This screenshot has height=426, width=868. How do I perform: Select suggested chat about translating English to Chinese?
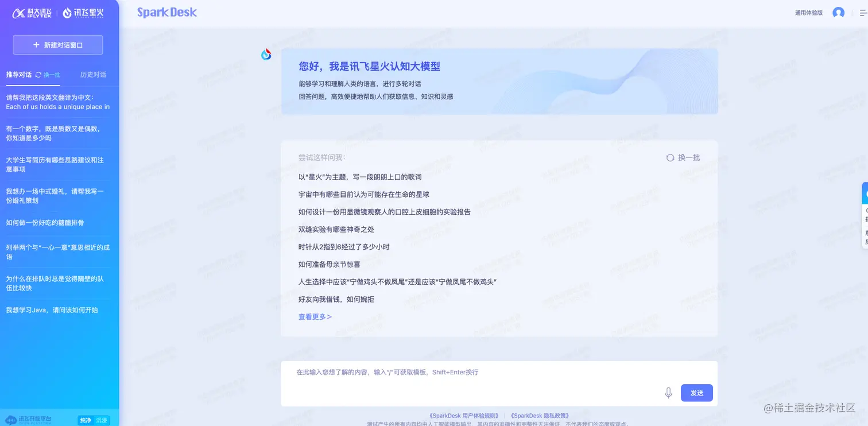pyautogui.click(x=58, y=102)
